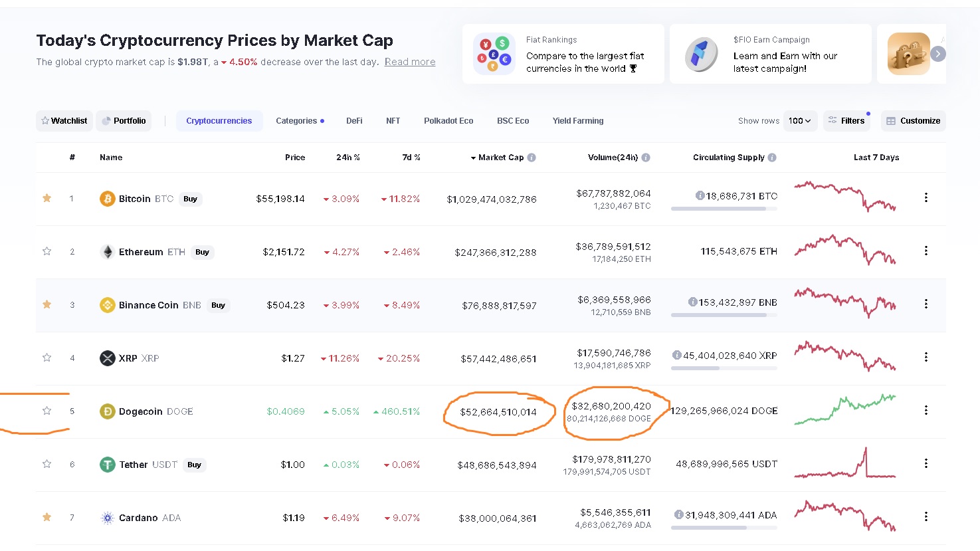Click the Tether logo icon
Viewport: 980px width, 551px height.
coord(107,465)
